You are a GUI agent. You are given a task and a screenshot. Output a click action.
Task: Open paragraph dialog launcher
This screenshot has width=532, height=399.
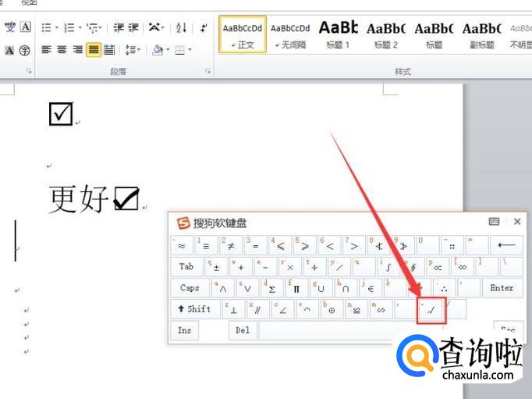click(207, 71)
